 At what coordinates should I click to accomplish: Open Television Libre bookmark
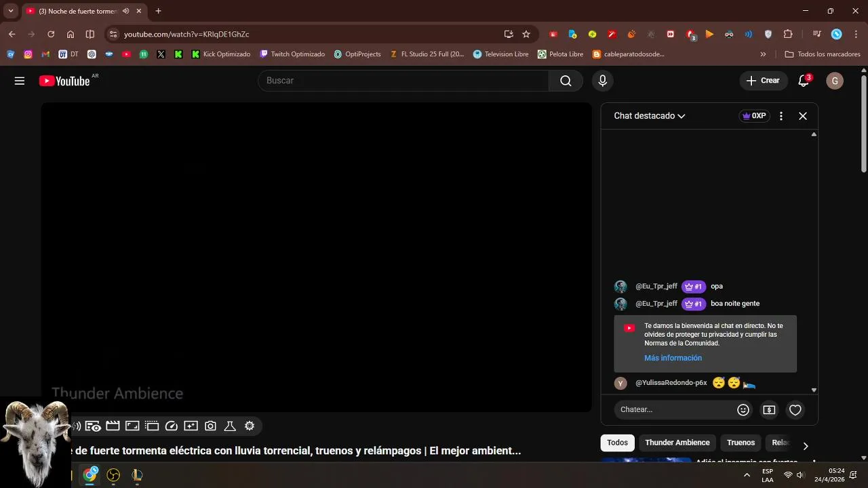(x=500, y=54)
